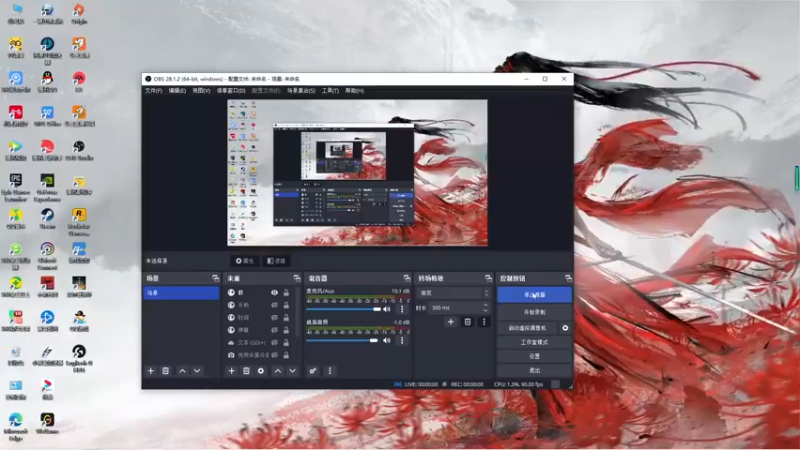The height and width of the screenshot is (450, 800).
Task: Show the second source via eye icon
Action: click(274, 305)
